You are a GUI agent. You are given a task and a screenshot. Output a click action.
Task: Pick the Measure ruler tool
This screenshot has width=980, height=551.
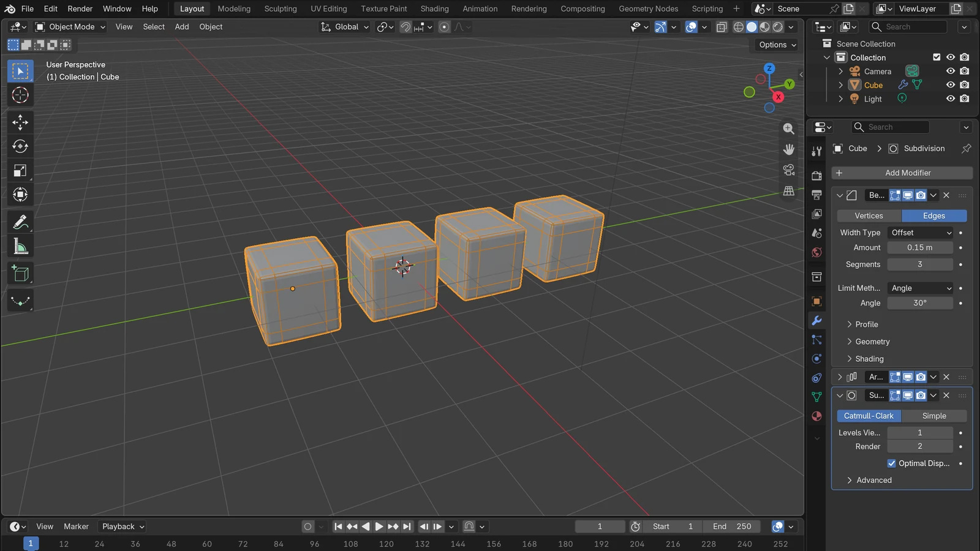coord(20,247)
